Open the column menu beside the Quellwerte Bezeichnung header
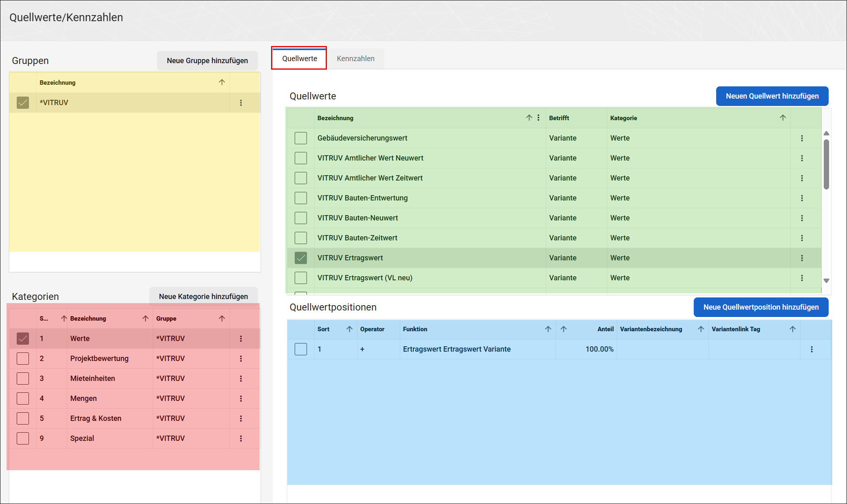The width and height of the screenshot is (847, 504). pos(538,118)
